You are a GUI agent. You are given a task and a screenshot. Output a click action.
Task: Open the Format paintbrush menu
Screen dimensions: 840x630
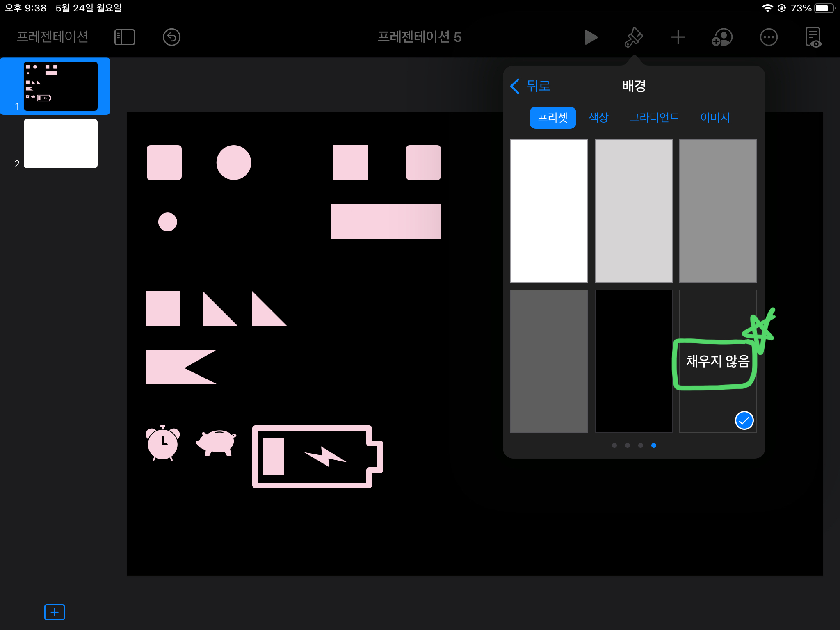point(634,37)
